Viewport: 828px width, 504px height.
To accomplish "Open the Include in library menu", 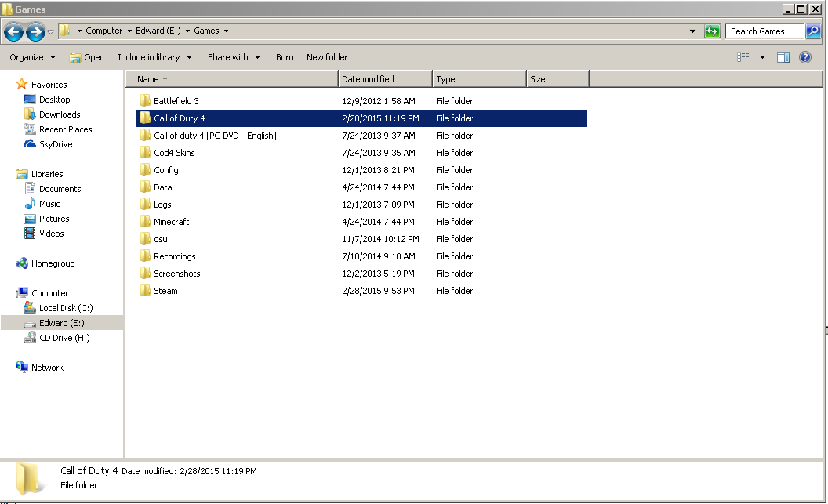I will [x=154, y=57].
